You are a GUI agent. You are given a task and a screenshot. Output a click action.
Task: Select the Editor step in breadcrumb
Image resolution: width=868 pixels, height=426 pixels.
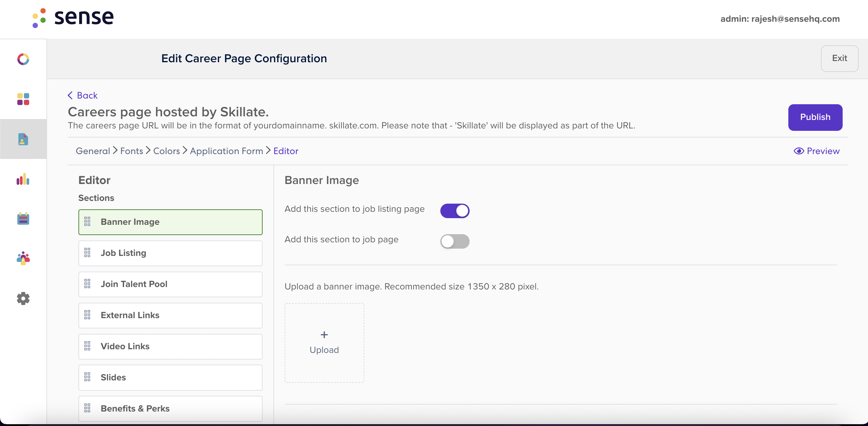click(286, 151)
